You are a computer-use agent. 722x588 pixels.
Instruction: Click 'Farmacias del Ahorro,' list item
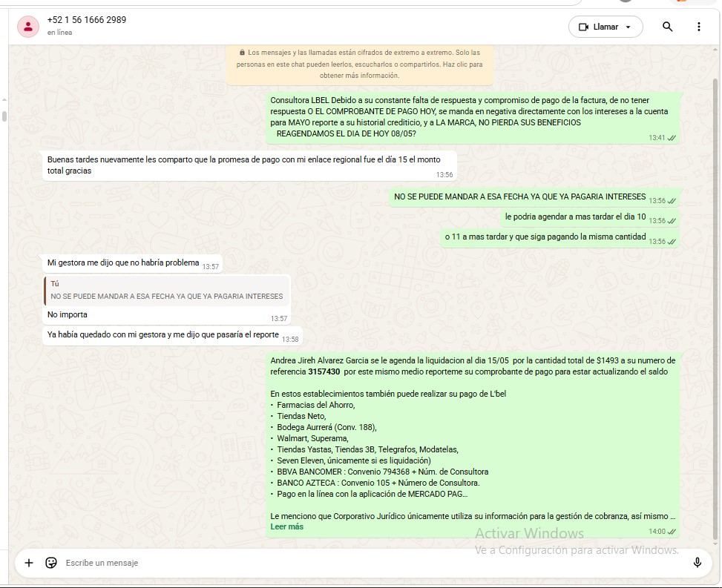(x=316, y=405)
